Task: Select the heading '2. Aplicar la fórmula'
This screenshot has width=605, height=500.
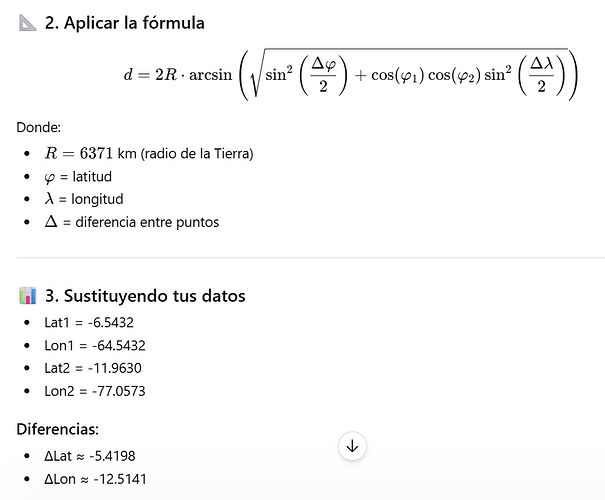Action: tap(125, 23)
